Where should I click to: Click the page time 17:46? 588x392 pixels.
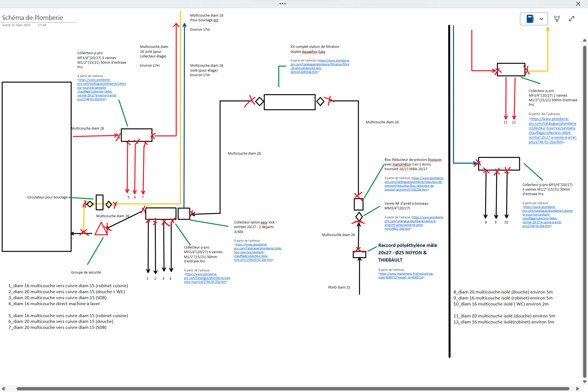click(x=42, y=25)
